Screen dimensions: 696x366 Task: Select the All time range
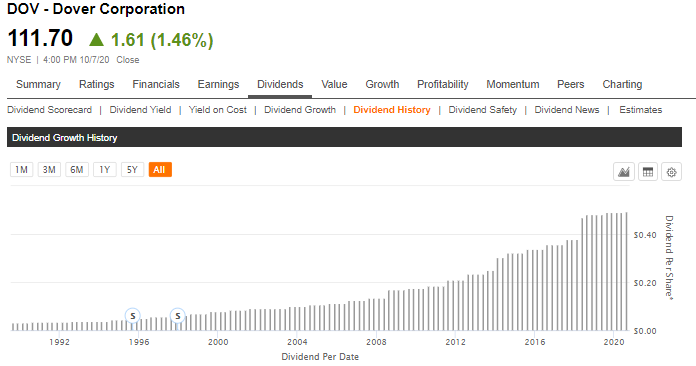[x=160, y=169]
